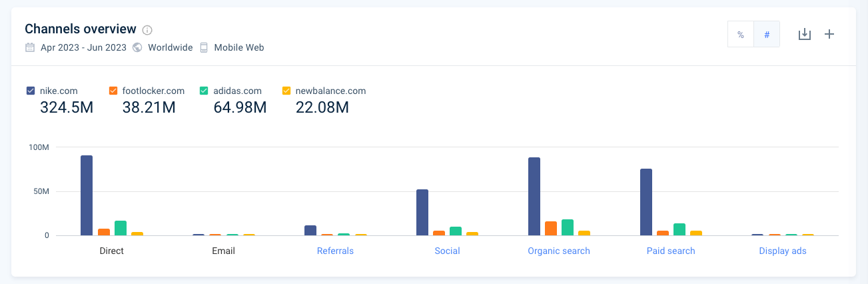The width and height of the screenshot is (868, 284).
Task: Click the nike.com Organic search bar
Action: [x=534, y=197]
